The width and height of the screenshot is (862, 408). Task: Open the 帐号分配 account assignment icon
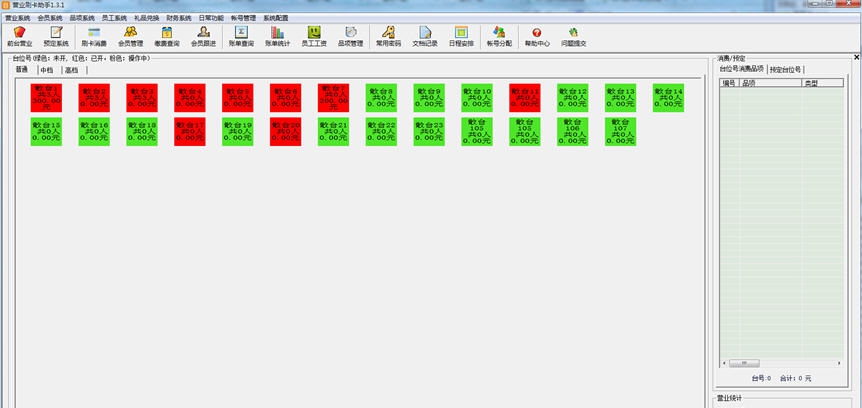click(499, 37)
